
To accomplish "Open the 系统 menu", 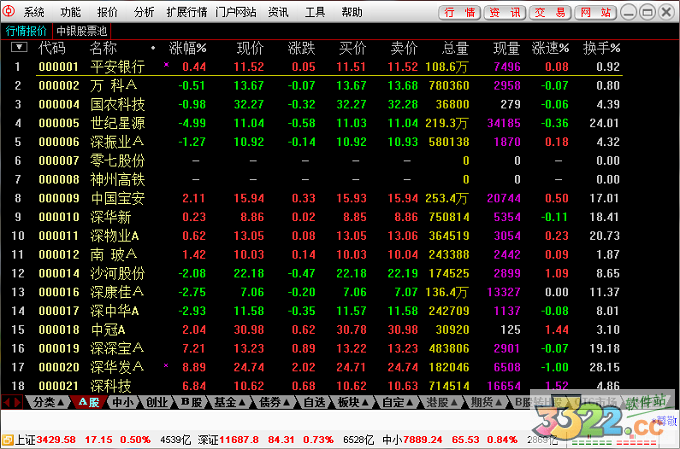I will pos(34,12).
